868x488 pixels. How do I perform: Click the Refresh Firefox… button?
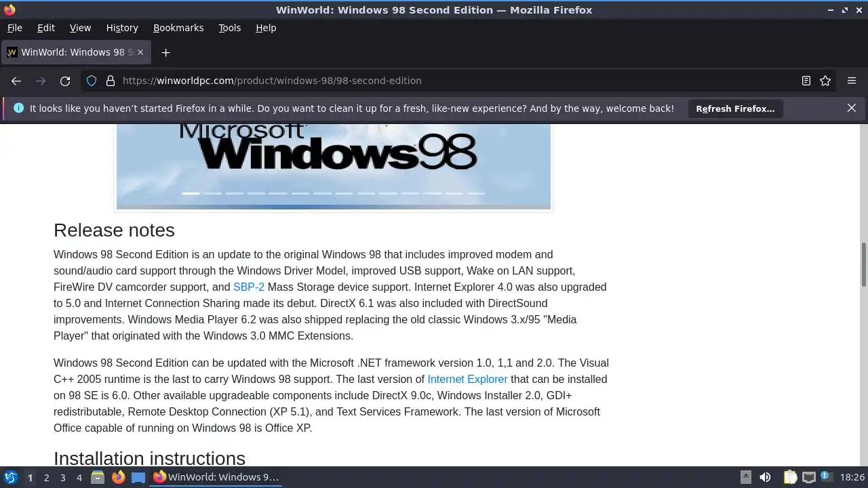tap(735, 108)
